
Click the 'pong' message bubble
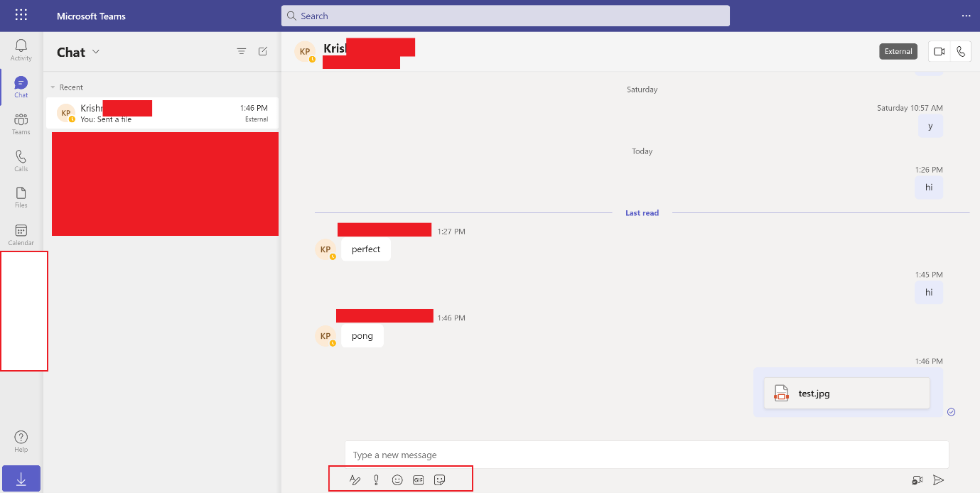tap(362, 335)
